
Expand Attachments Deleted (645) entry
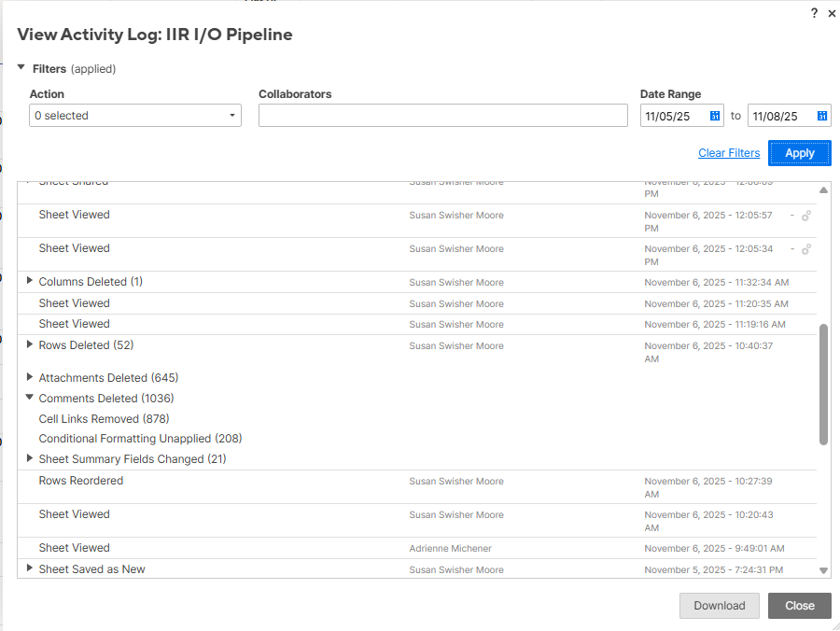pos(30,377)
